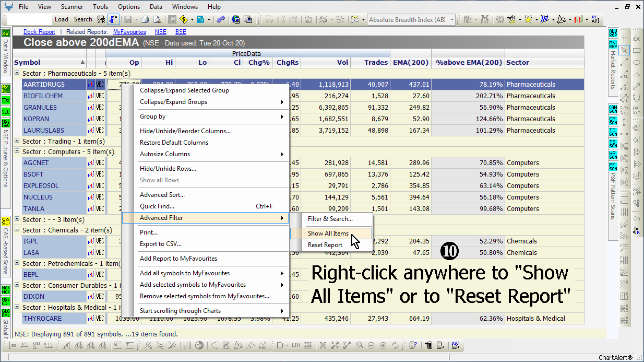Screen dimensions: 644x362
Task: Click the zoom in plus icon
Action: coord(383,345)
